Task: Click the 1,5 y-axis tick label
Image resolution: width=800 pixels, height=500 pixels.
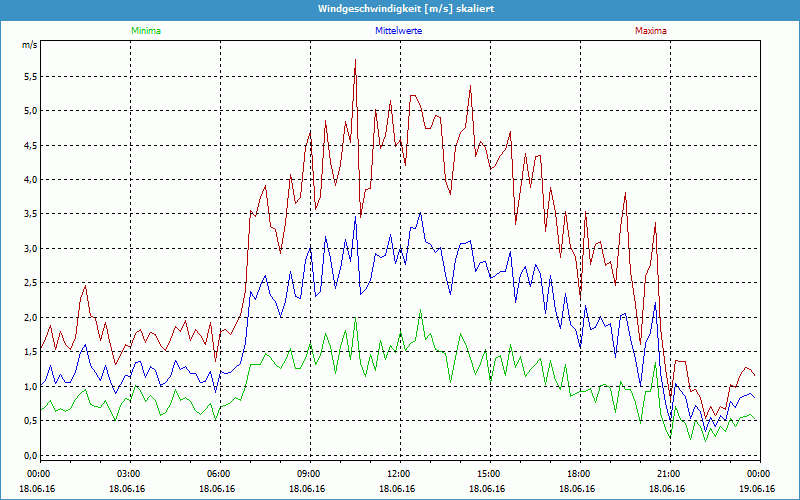Action: (x=29, y=352)
